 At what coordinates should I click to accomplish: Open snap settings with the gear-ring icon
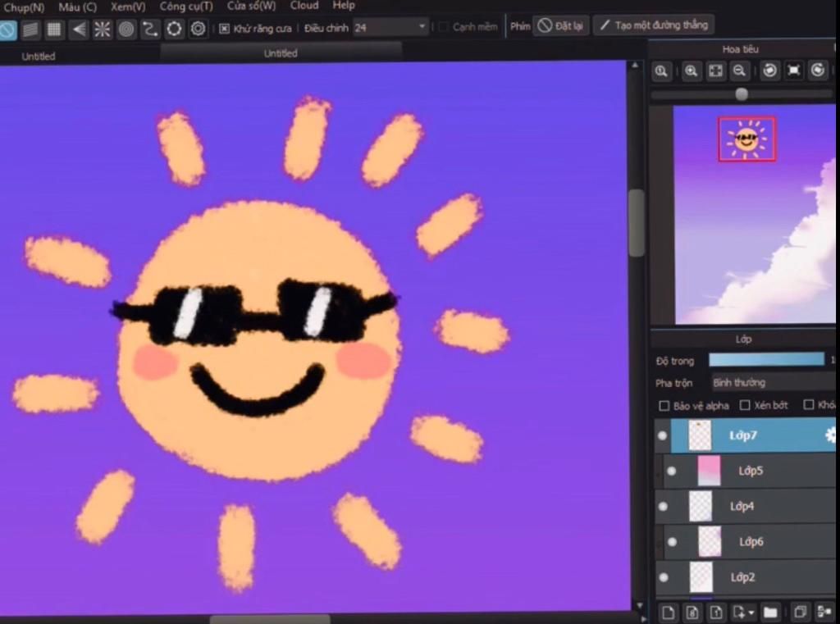(199, 29)
